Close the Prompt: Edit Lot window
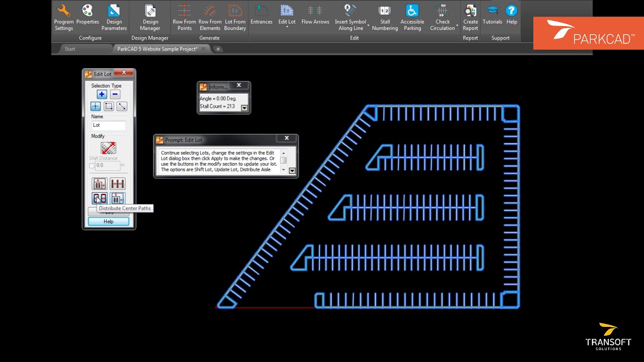 click(287, 138)
